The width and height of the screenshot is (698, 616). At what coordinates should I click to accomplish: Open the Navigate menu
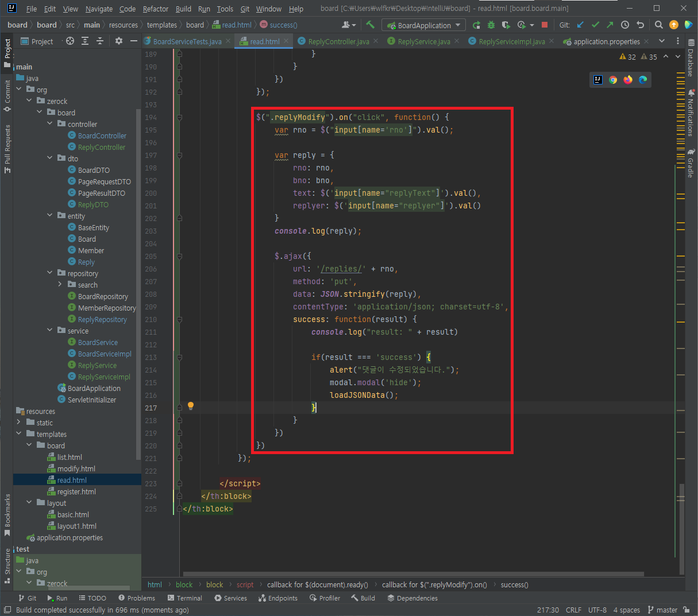pyautogui.click(x=99, y=9)
